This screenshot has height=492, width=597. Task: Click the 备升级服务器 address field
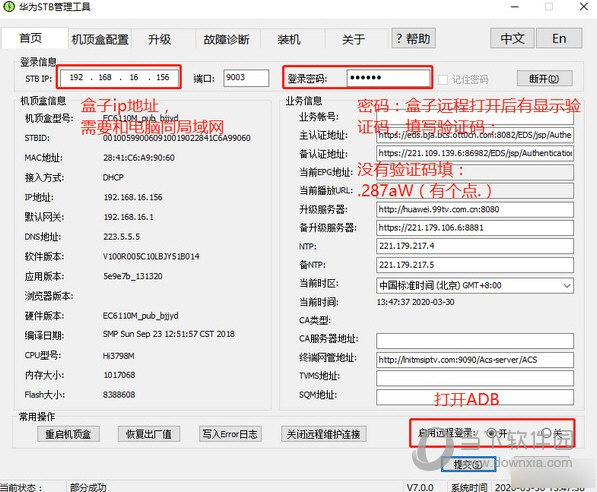tap(475, 228)
